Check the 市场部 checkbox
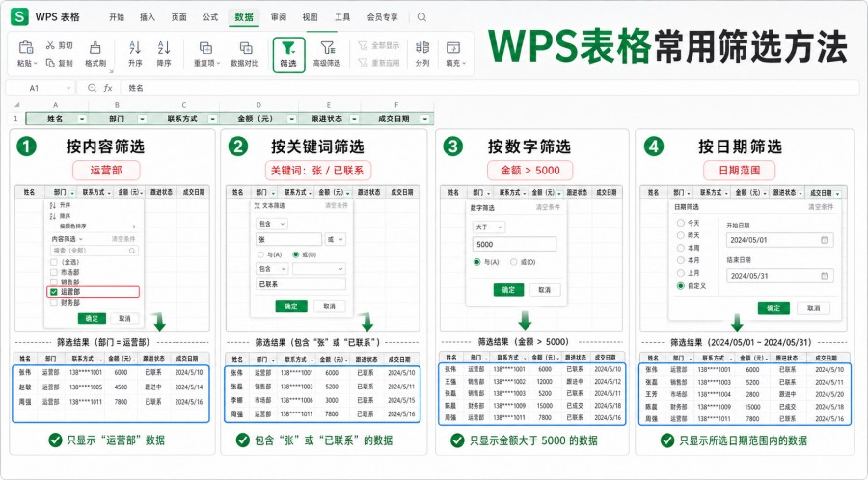This screenshot has width=868, height=480. pyautogui.click(x=54, y=272)
